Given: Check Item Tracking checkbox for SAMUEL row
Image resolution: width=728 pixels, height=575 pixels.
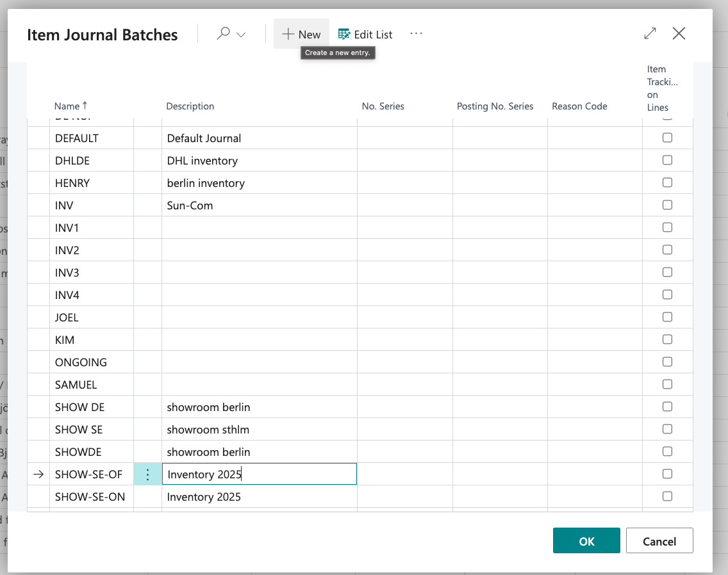Looking at the screenshot, I should 667,384.
